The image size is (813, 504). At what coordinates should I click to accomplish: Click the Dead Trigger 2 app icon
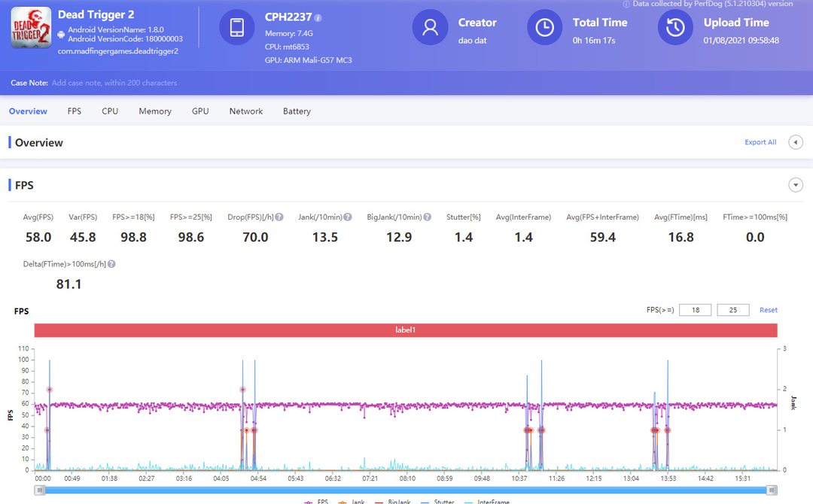[31, 28]
